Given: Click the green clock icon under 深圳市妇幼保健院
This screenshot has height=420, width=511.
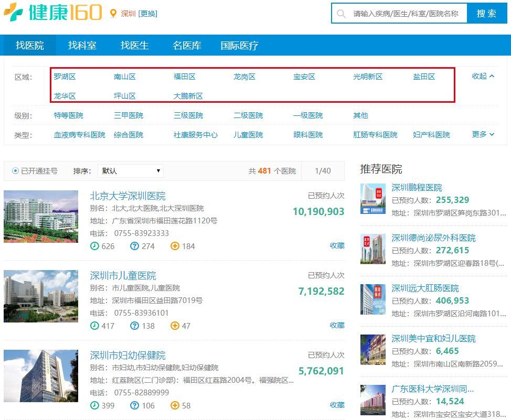Looking at the screenshot, I should 93,405.
